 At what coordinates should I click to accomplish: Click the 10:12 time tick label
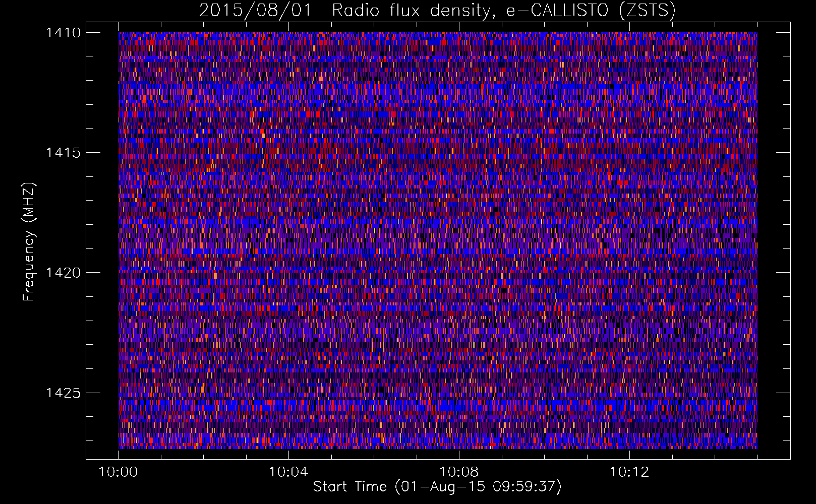629,472
